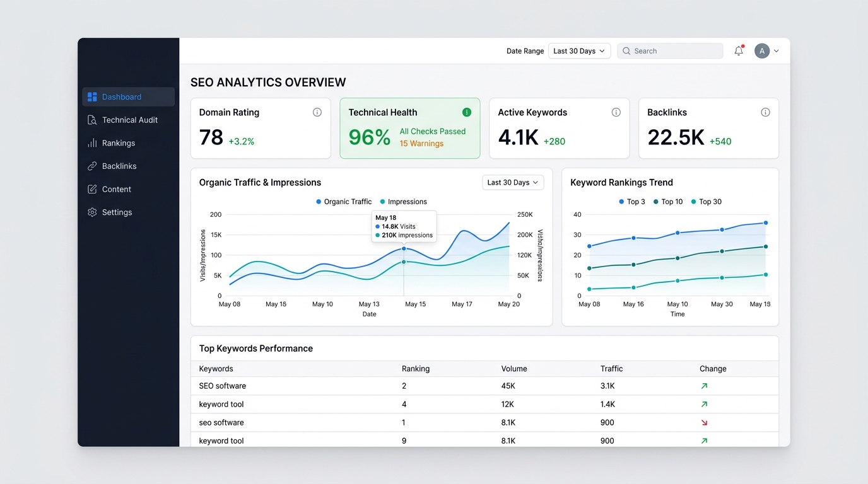Open the Dashboard menu item
The height and width of the screenshot is (484, 868).
tap(129, 97)
